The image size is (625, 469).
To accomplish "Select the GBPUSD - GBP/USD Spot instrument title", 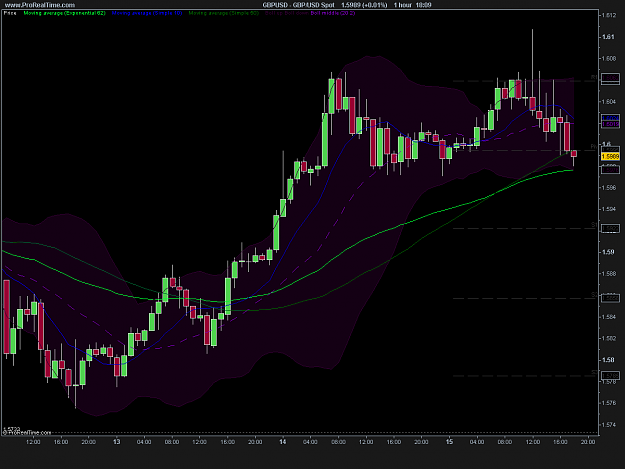I will [298, 5].
